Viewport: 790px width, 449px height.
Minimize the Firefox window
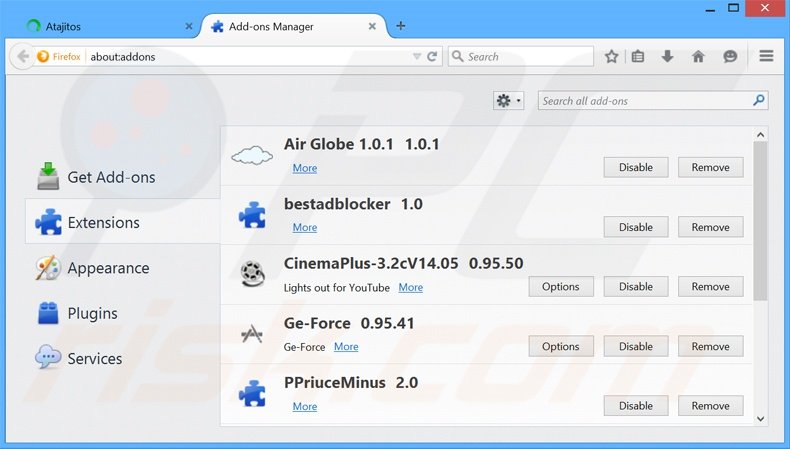coord(710,9)
